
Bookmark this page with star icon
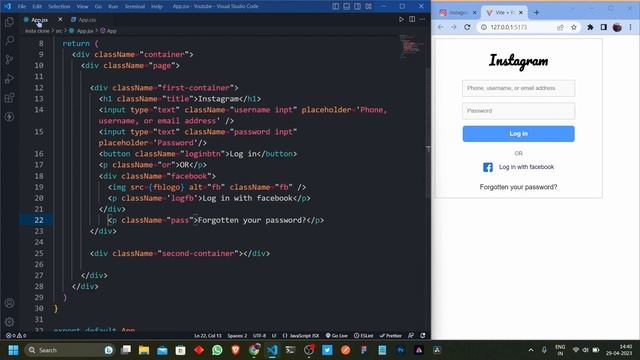coord(573,27)
